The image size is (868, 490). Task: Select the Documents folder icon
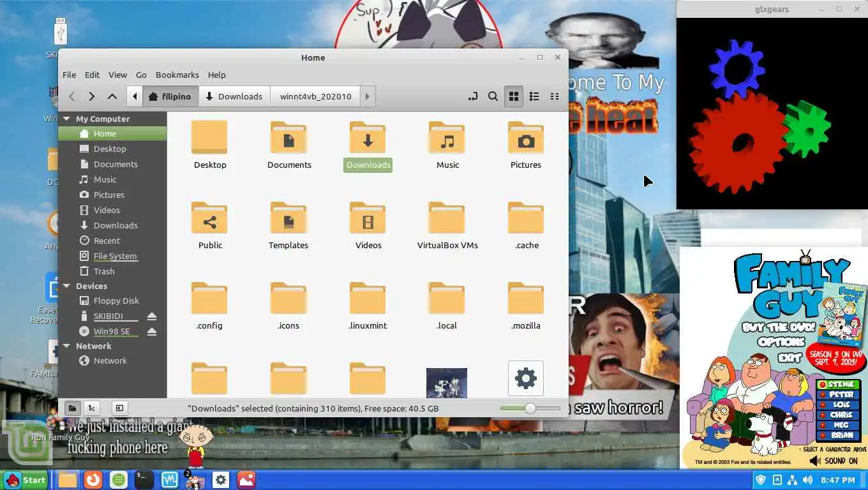289,145
